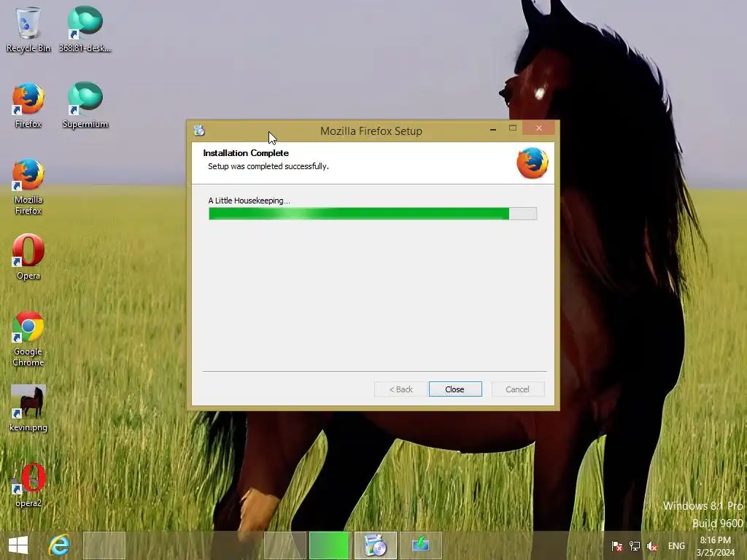Click the green download arrow taskbar icon
Viewport: 747px width, 560px height.
(x=421, y=545)
